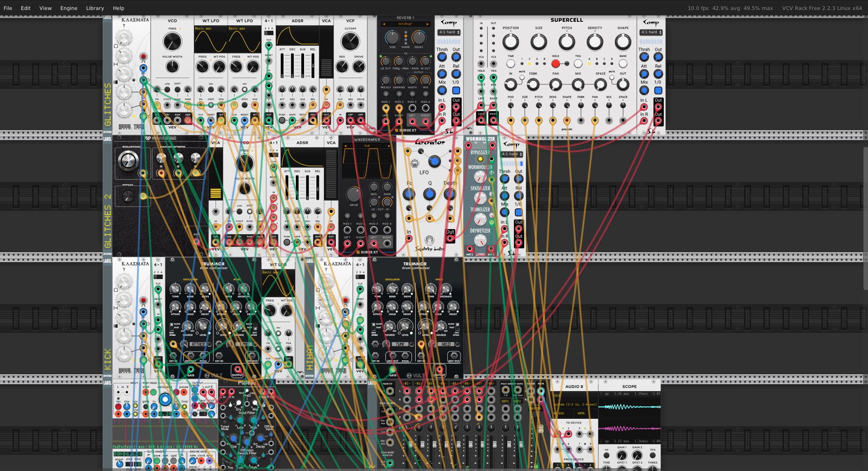The image size is (868, 471).
Task: Open the 4:1 hard selector on Komp beside Reverb 1
Action: [449, 32]
